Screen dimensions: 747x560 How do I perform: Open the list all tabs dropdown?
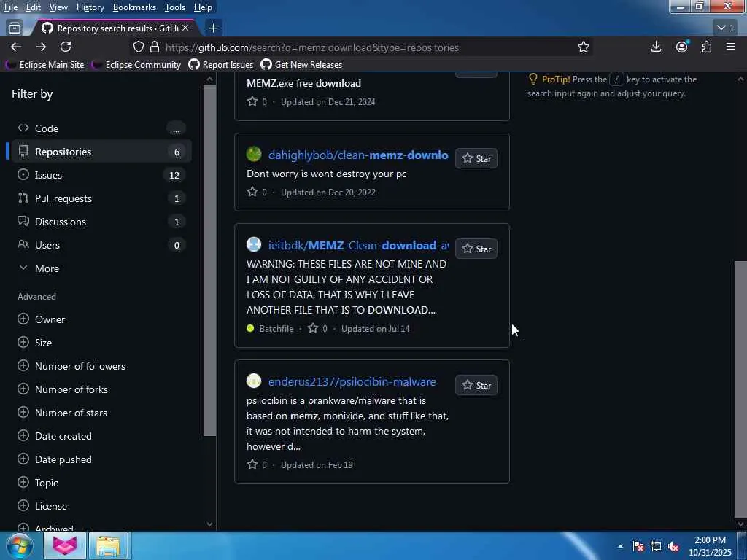(726, 28)
